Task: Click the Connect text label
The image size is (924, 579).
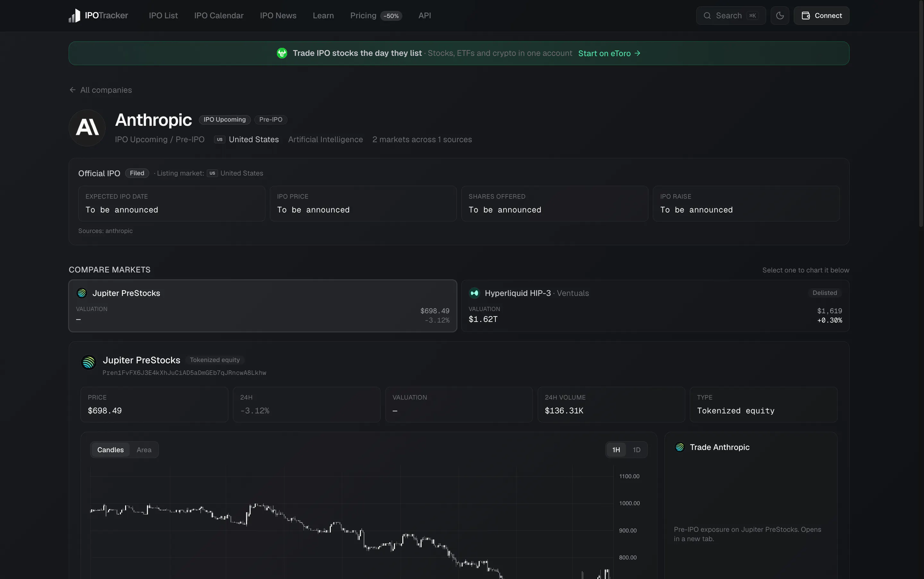Action: (828, 16)
